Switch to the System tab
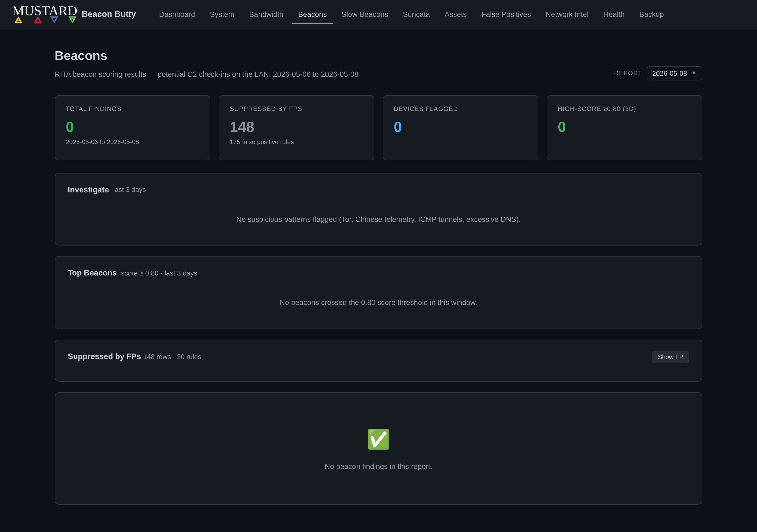 (222, 14)
